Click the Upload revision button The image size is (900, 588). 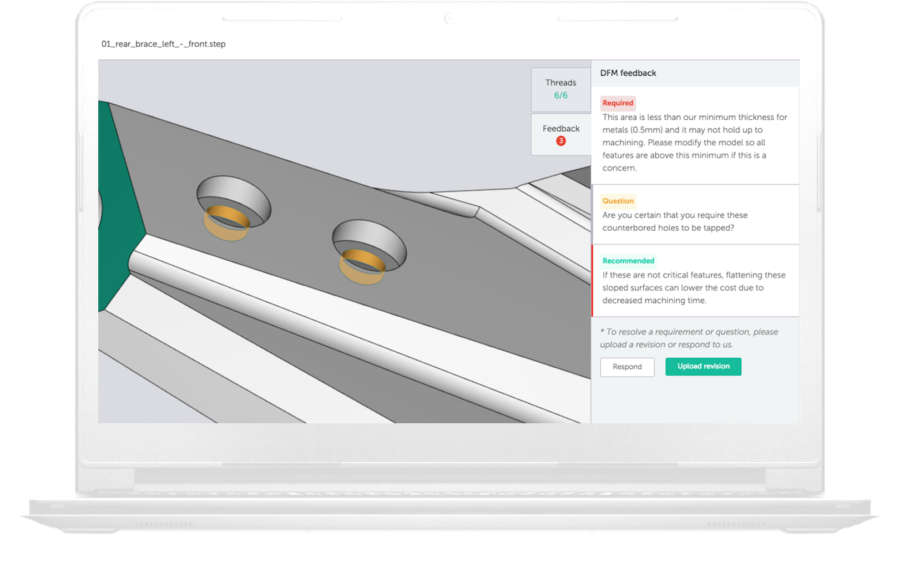[703, 367]
